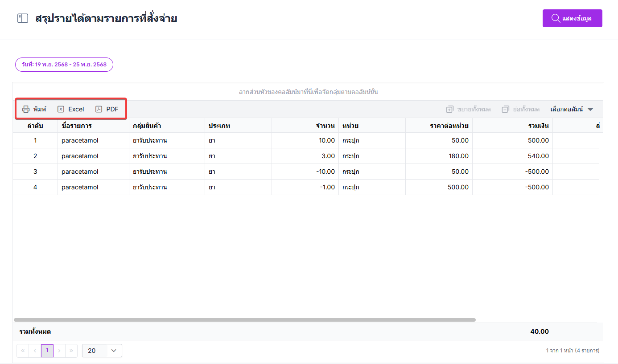This screenshot has height=364, width=618.
Task: Click the ขยายทั้งหมด expand-all icon
Action: (x=450, y=109)
